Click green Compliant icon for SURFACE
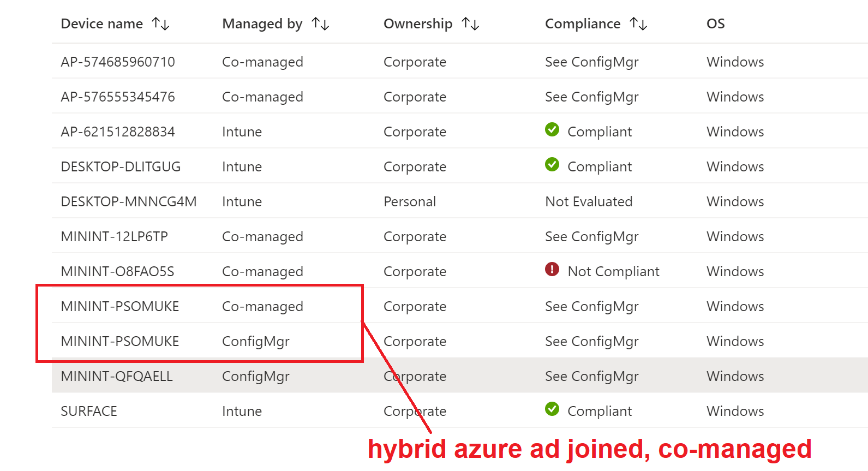This screenshot has width=868, height=471. 552,409
